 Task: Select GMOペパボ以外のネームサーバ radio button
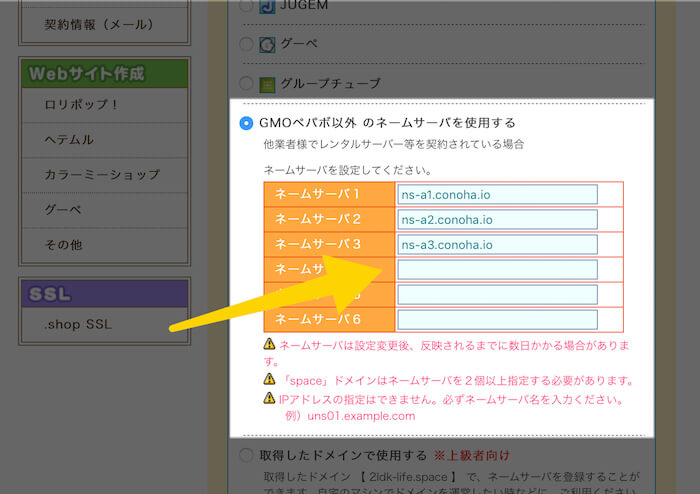246,123
